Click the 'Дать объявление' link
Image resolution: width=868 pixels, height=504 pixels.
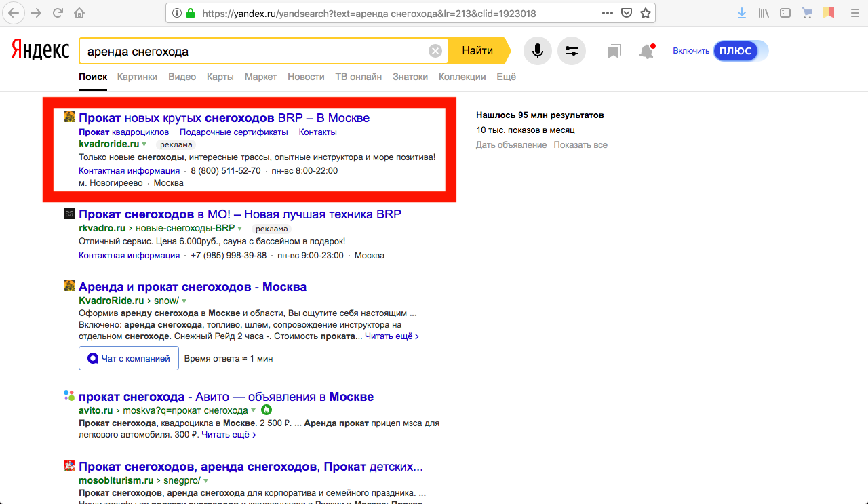[511, 145]
